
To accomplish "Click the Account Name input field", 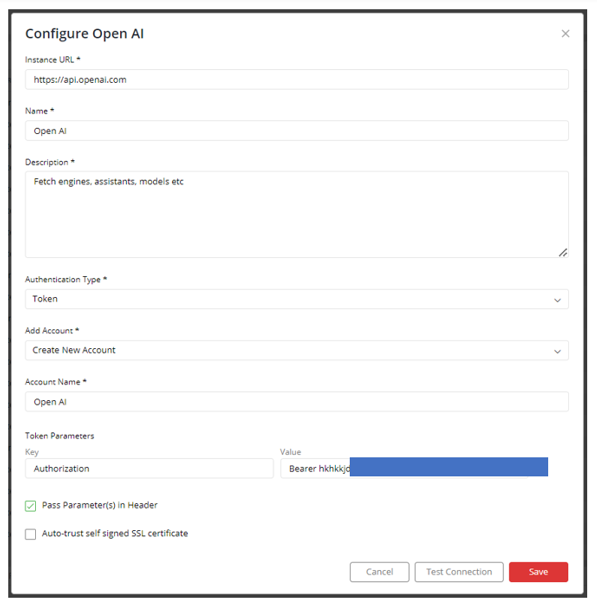I will click(x=297, y=402).
